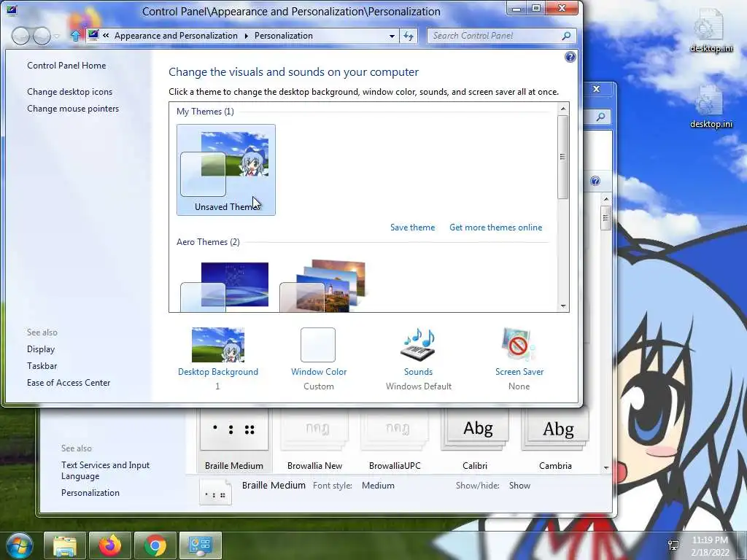Open the Screen Saver icon
The width and height of the screenshot is (747, 560).
[x=519, y=345]
